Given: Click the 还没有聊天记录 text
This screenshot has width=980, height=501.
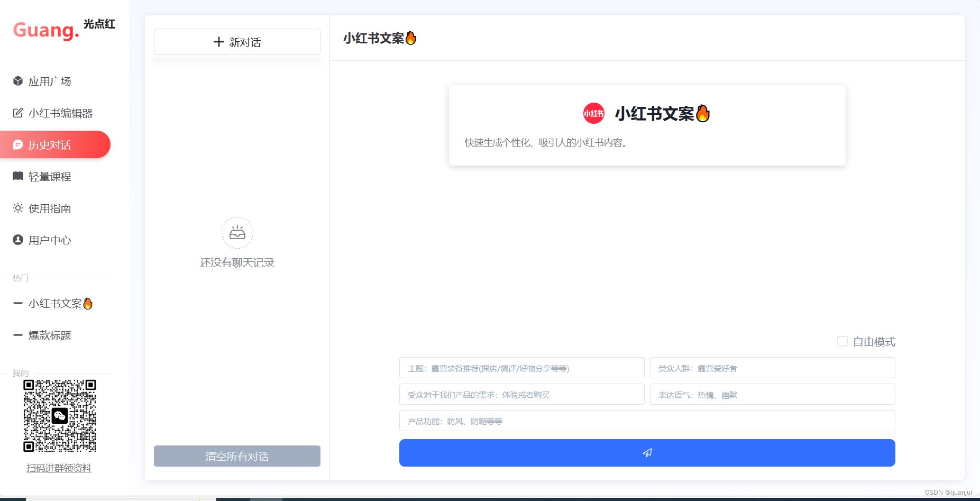Looking at the screenshot, I should (237, 262).
